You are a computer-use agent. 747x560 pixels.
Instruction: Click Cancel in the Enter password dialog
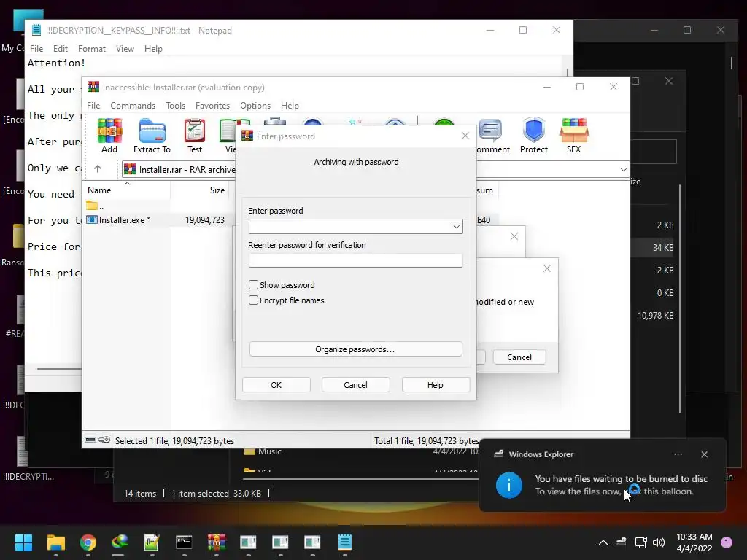[355, 385]
